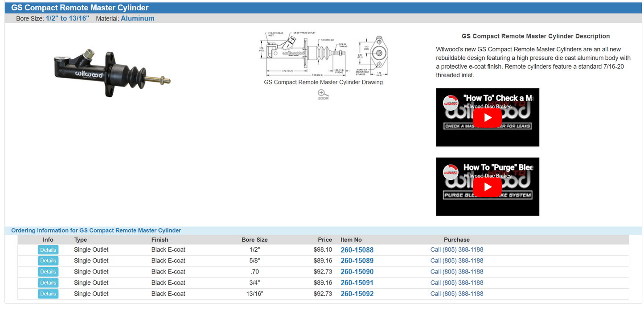Open item number 260-15092

pos(357,294)
